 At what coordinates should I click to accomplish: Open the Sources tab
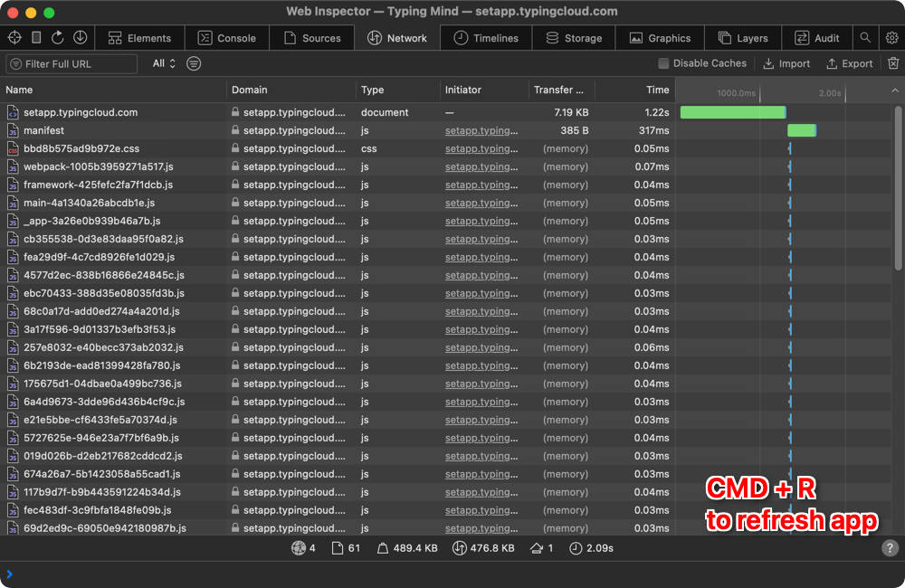click(312, 38)
